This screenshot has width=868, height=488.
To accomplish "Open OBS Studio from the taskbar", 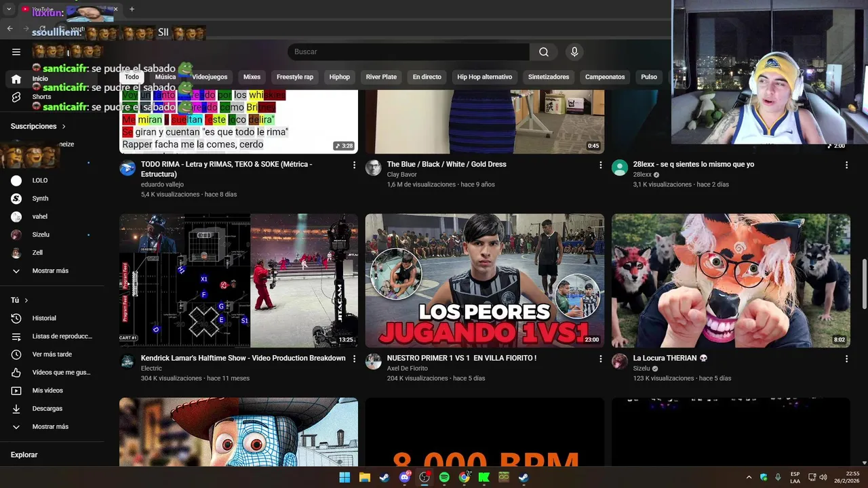I will click(x=425, y=477).
